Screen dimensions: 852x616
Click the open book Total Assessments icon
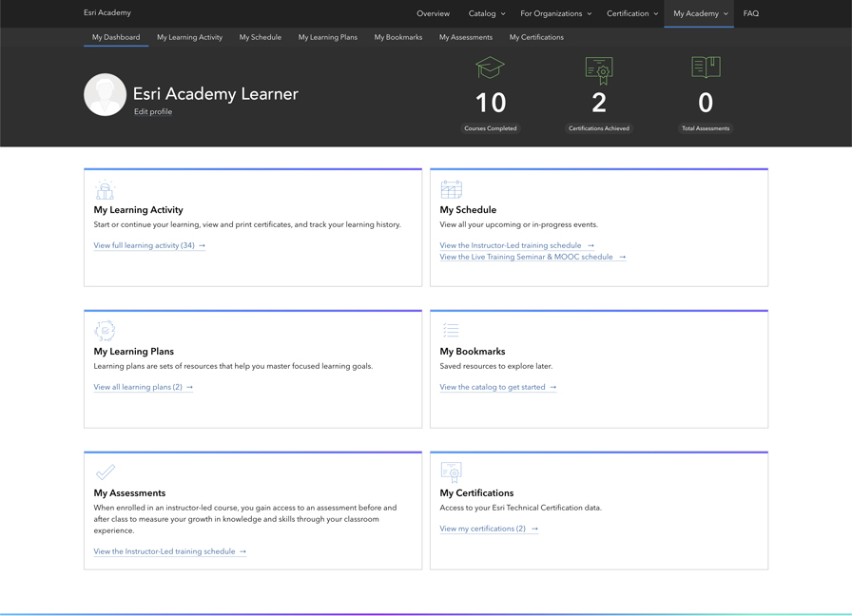click(x=706, y=67)
